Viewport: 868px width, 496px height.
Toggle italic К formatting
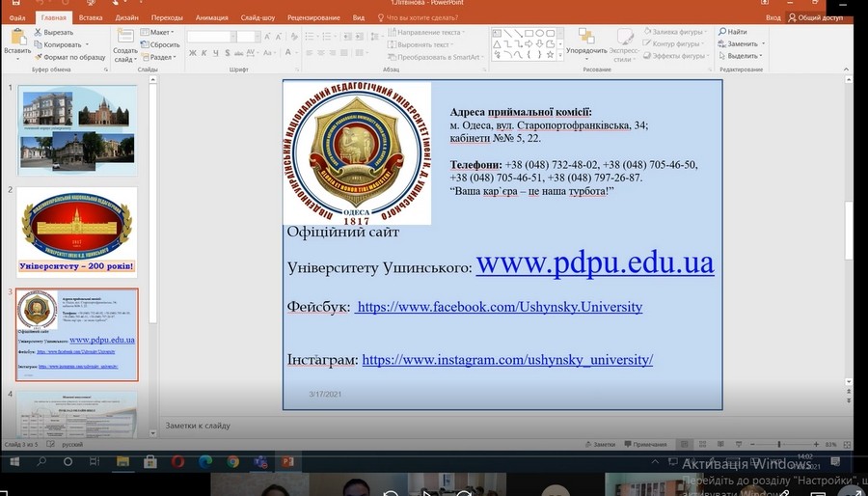204,53
